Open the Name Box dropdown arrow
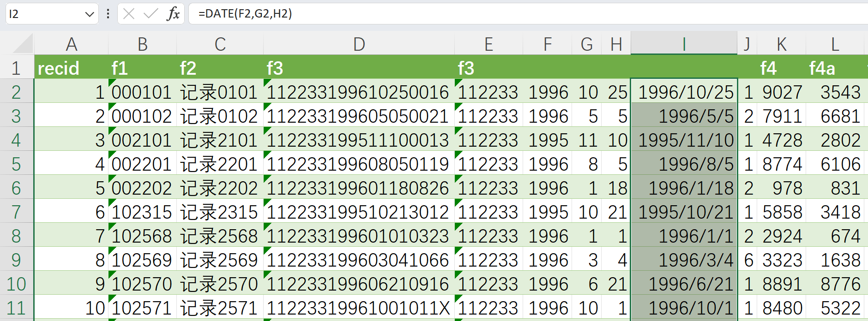Viewport: 868px width, 321px height. point(90,14)
